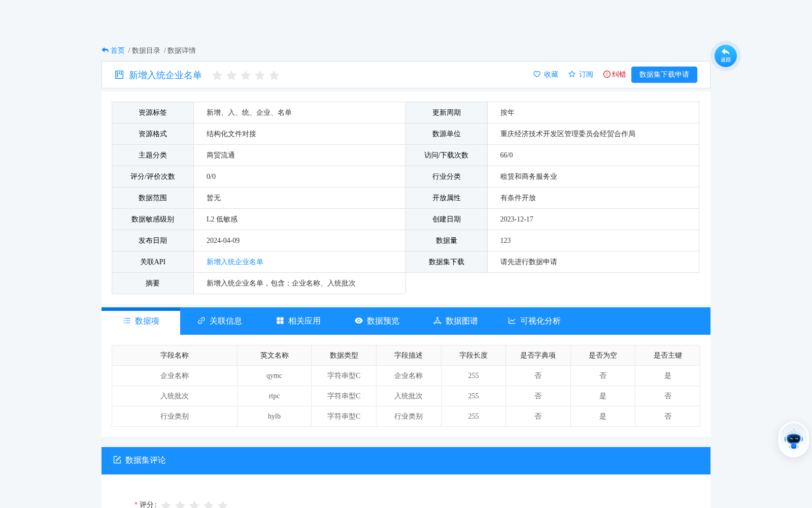Select first star in the 评分 comment rating
This screenshot has width=812, height=508.
[166, 504]
